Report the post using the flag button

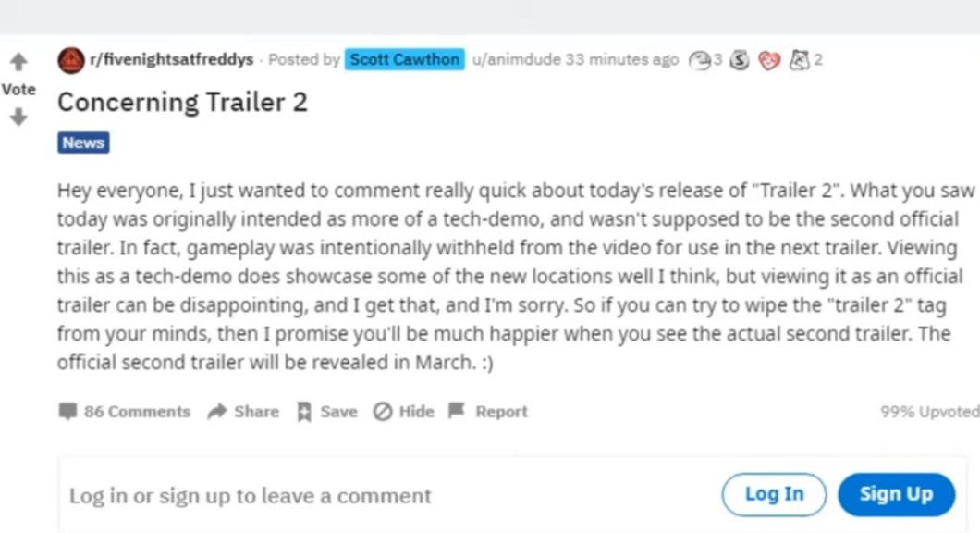[x=488, y=412]
